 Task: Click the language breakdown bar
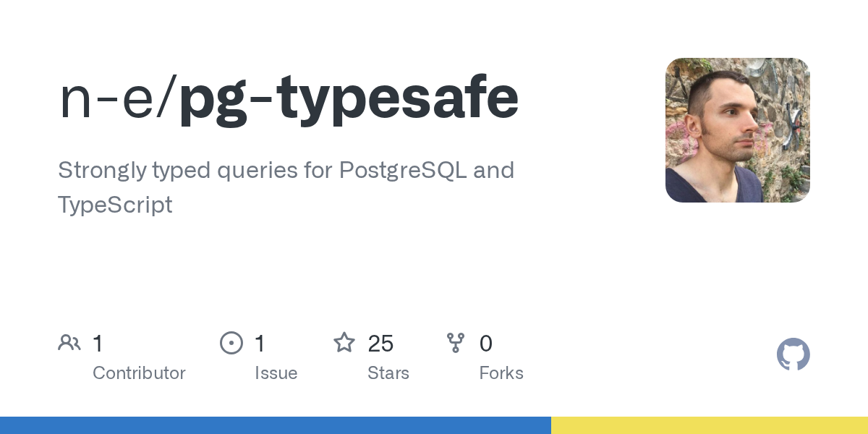pos(434,425)
